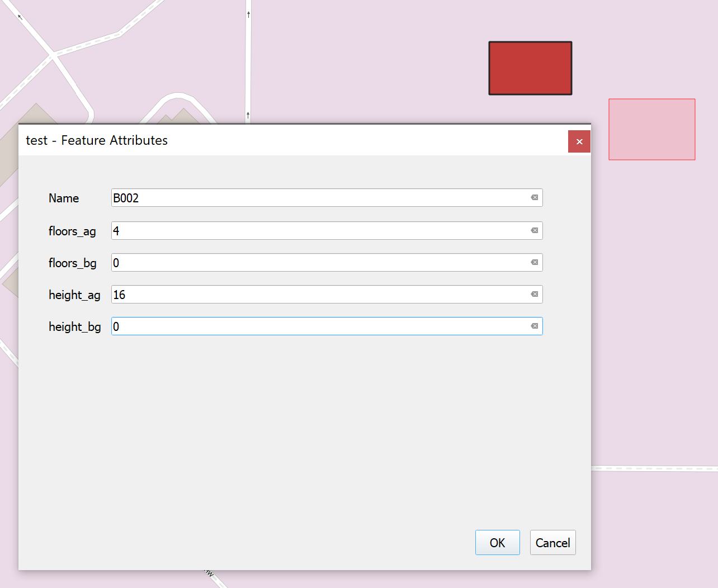Screen dimensions: 718x588
Task: Clear the height_bg field with its clear icon
Action: (534, 326)
